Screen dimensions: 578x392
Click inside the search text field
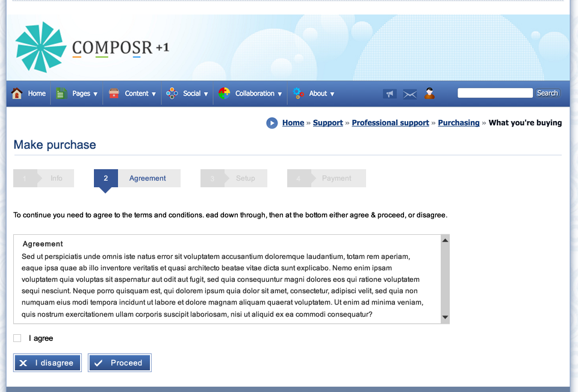coord(495,93)
